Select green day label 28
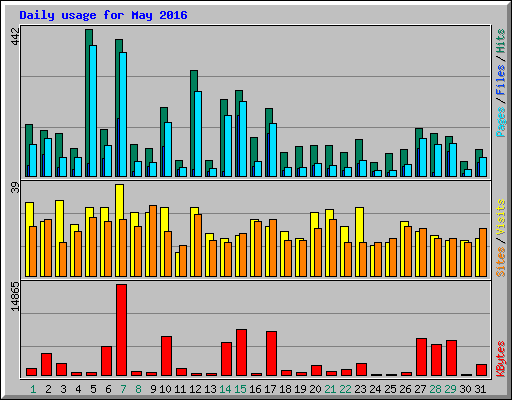This screenshot has width=512, height=400. pos(435,389)
